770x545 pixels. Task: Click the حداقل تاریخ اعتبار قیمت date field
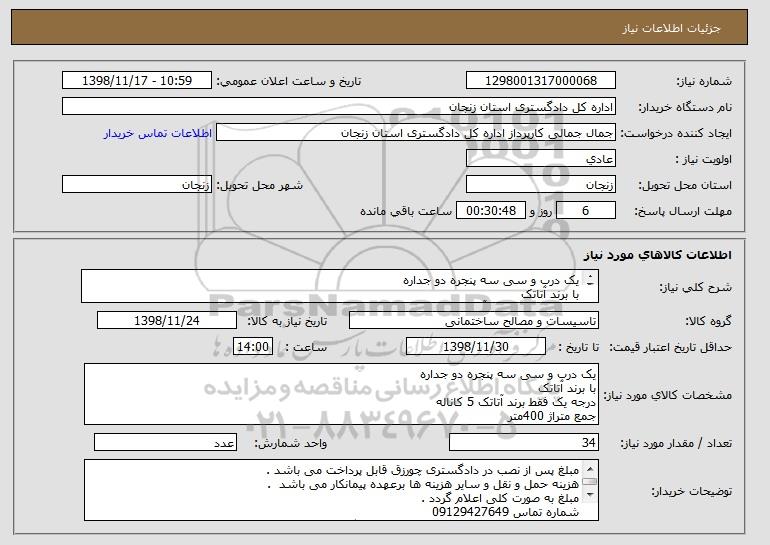point(476,347)
